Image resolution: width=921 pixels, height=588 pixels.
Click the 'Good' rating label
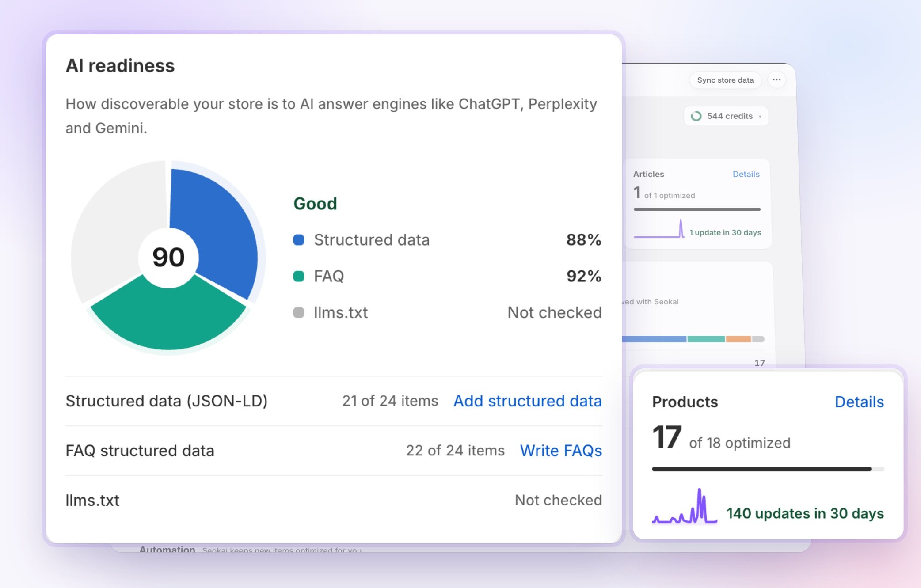pyautogui.click(x=315, y=204)
